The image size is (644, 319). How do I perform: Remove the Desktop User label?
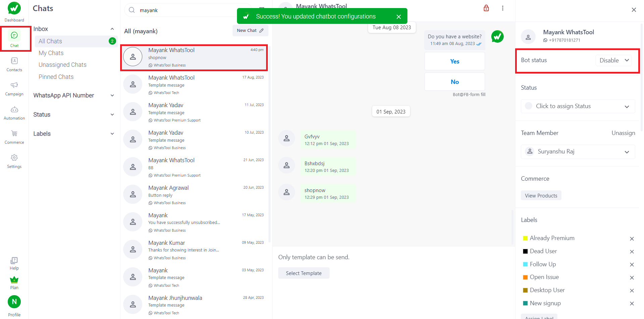coord(632,291)
